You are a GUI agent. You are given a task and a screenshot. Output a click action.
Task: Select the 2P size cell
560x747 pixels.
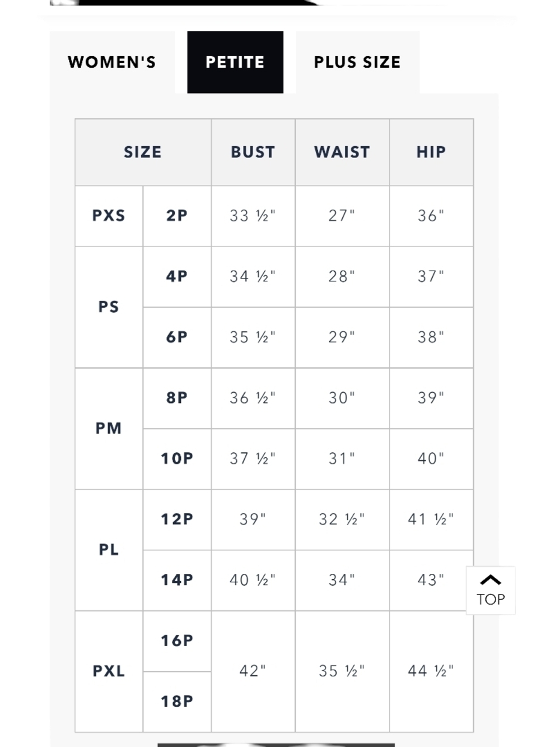pos(177,216)
